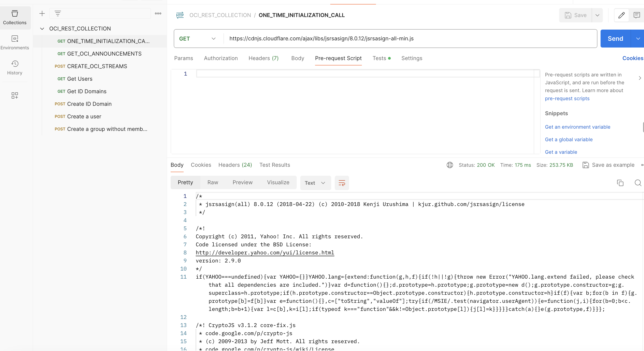Search the response with the magnifier icon

(x=638, y=183)
